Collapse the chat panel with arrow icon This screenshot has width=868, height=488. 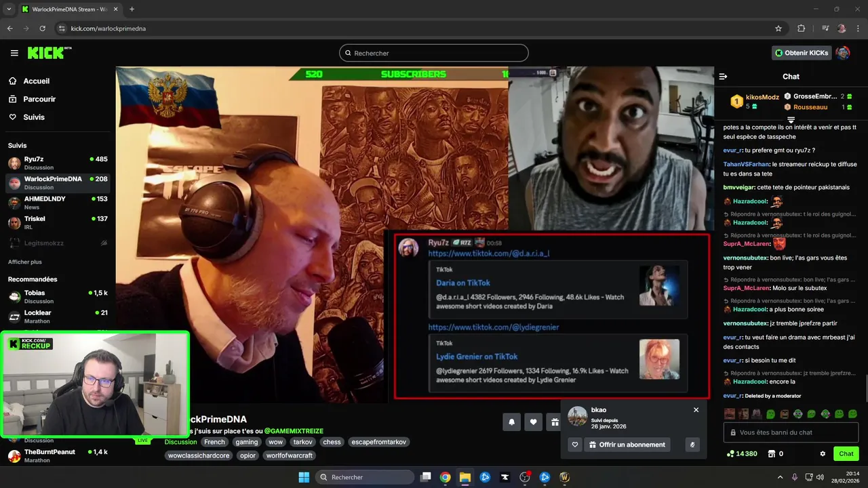tap(723, 77)
